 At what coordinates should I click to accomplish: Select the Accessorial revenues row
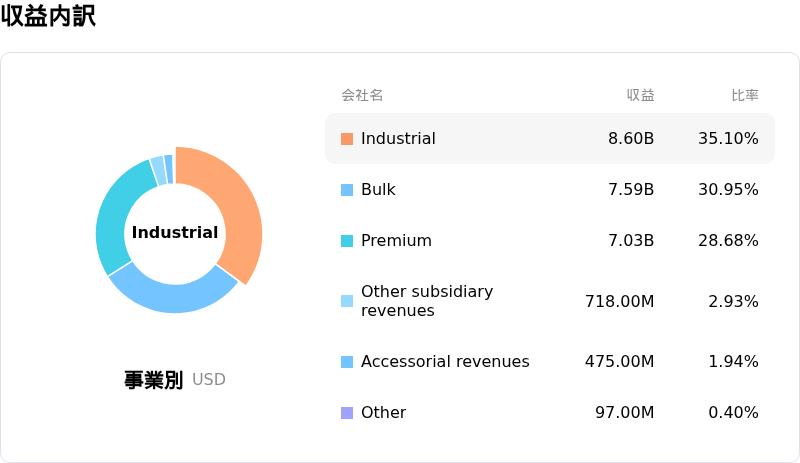pyautogui.click(x=550, y=362)
